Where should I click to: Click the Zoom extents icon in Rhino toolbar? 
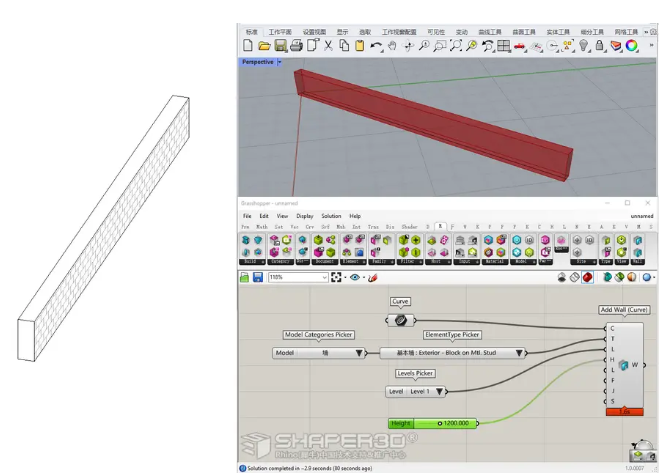coord(456,45)
